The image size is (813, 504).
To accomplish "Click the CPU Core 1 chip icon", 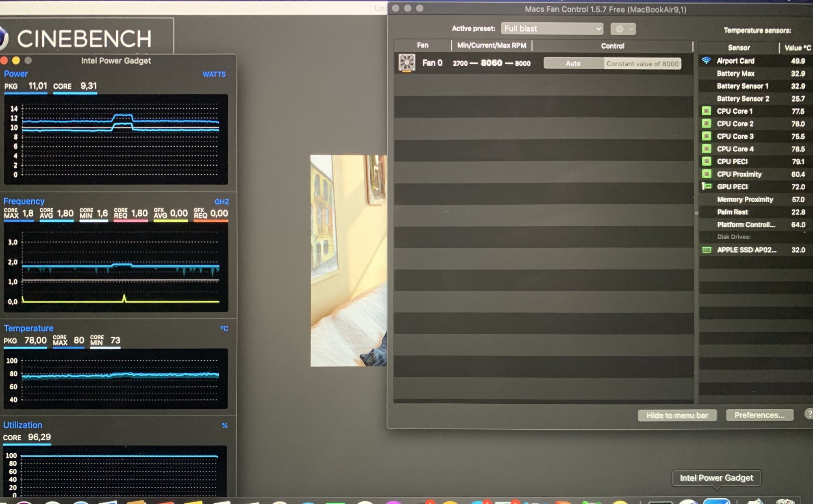I will point(706,111).
